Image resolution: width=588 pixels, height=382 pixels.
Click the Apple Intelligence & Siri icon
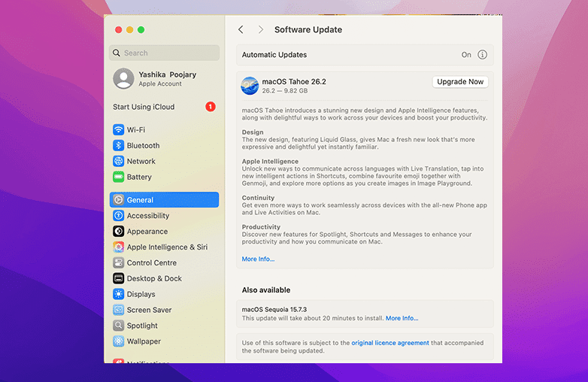point(119,247)
